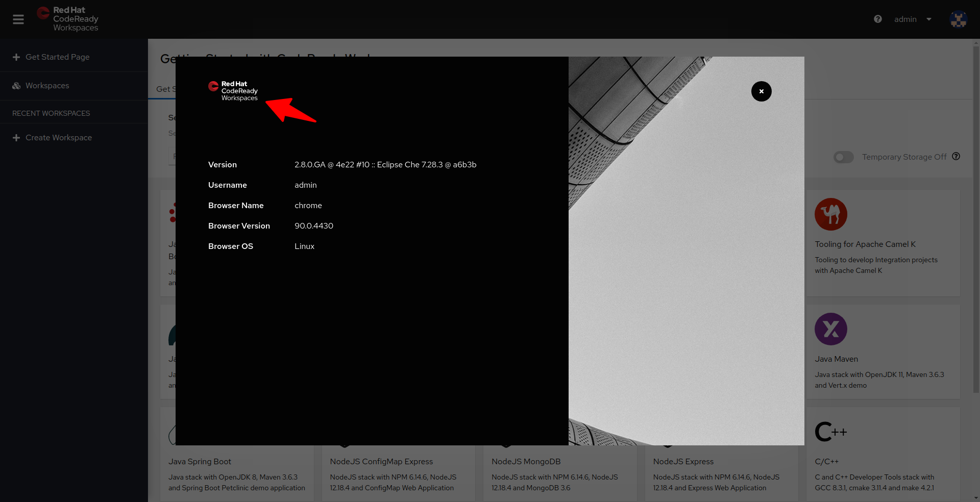Select the C++ logo icon
The width and height of the screenshot is (980, 502).
tap(831, 432)
